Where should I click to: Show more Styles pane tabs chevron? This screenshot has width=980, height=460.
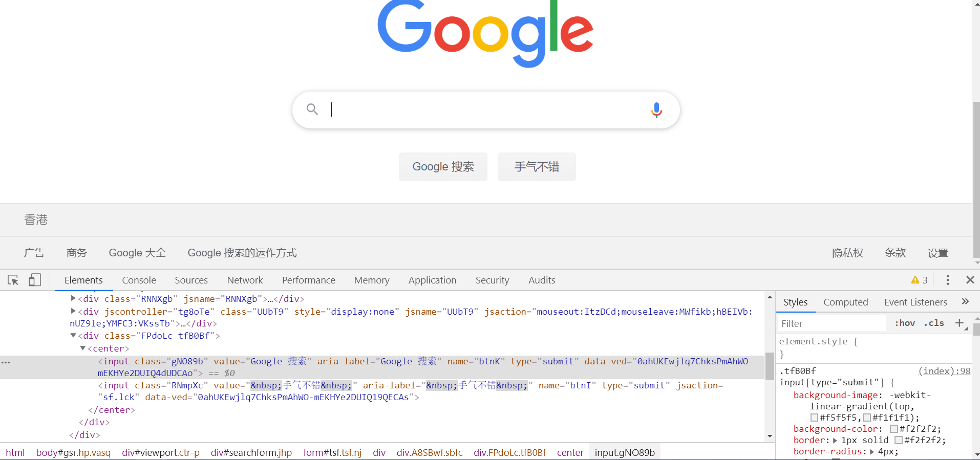point(965,302)
